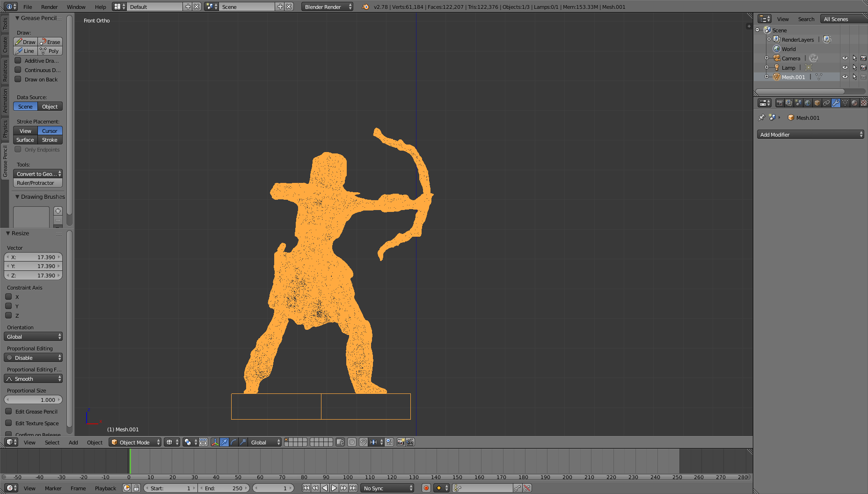Viewport: 868px width, 494px height.
Task: Open the Convert to Geometry dropdown
Action: pos(38,174)
